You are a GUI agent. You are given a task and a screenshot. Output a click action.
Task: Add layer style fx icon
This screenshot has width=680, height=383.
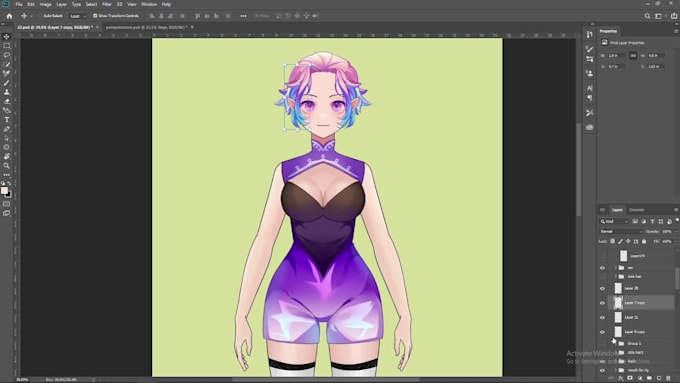[x=621, y=378]
